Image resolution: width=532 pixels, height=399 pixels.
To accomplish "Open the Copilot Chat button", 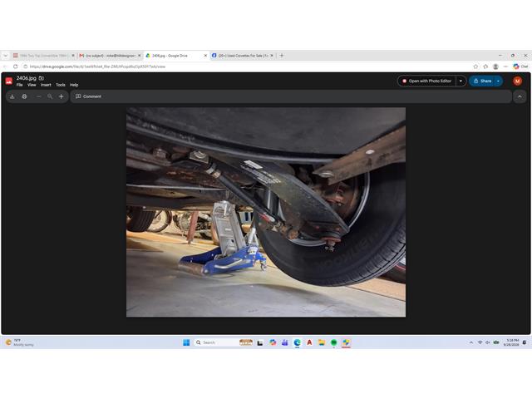I will click(520, 66).
